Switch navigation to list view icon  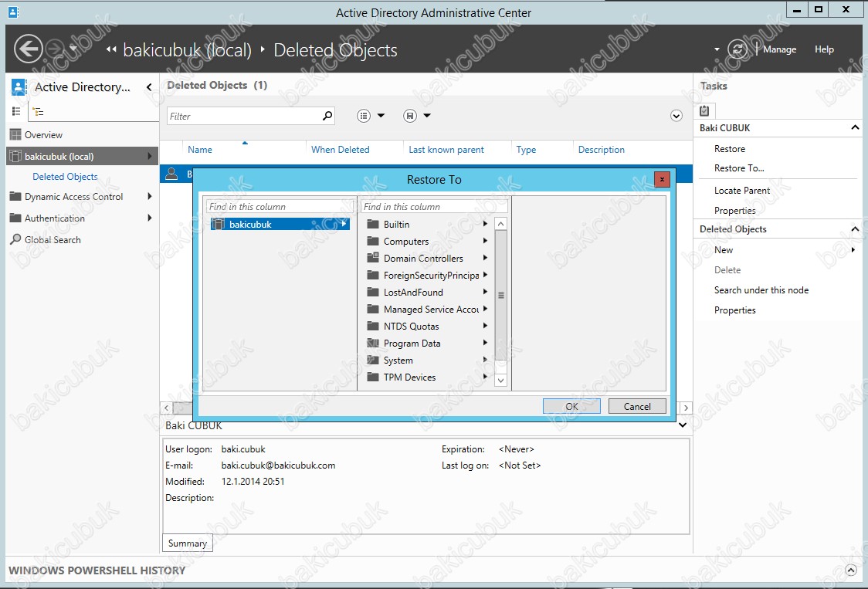pyautogui.click(x=16, y=111)
